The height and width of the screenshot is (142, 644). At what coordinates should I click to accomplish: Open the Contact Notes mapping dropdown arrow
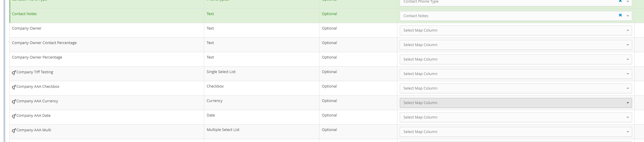point(627,16)
